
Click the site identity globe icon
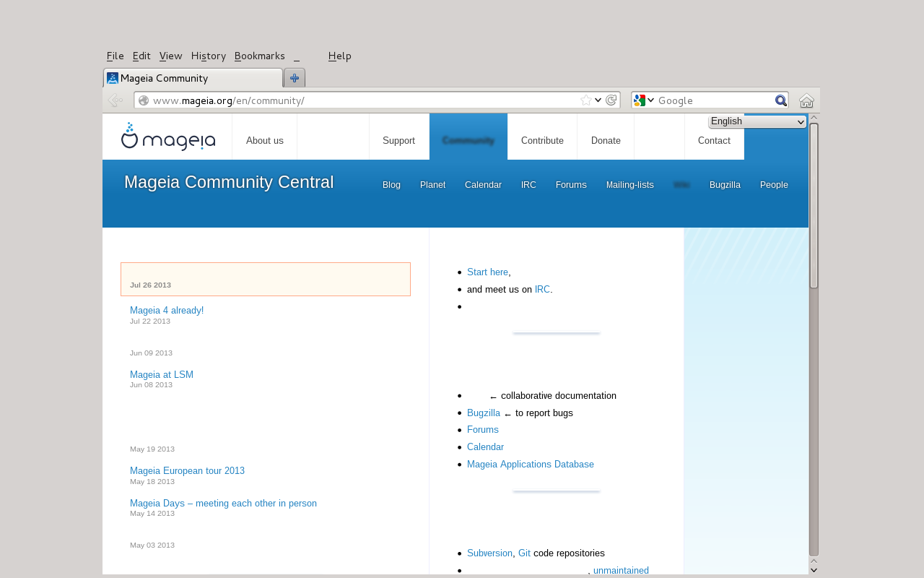tap(144, 100)
